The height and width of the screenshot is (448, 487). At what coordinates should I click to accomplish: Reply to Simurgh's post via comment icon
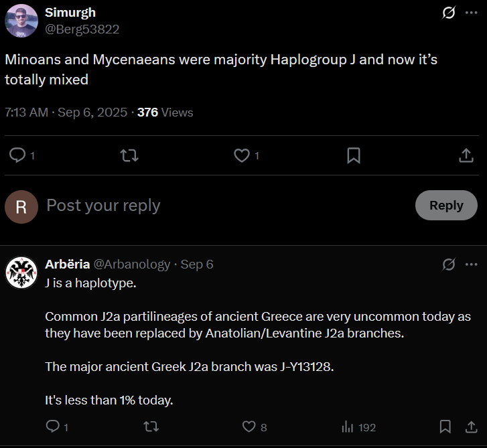pos(17,155)
